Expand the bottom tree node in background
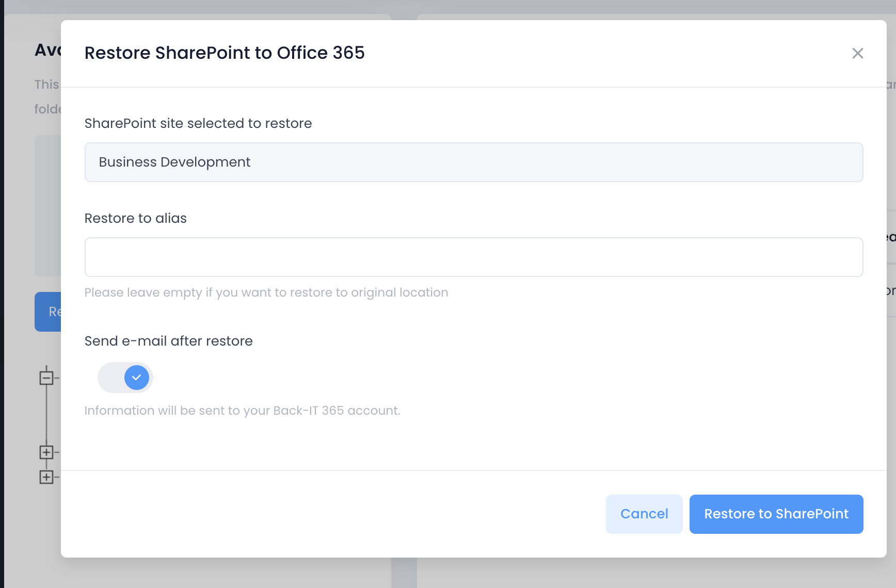This screenshot has height=588, width=896. (x=46, y=477)
